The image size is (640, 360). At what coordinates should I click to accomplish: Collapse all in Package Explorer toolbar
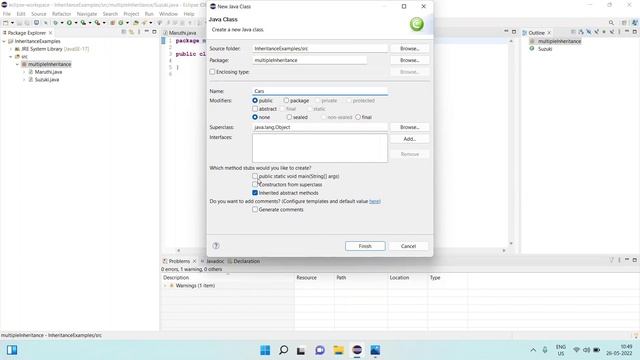pyautogui.click(x=124, y=32)
